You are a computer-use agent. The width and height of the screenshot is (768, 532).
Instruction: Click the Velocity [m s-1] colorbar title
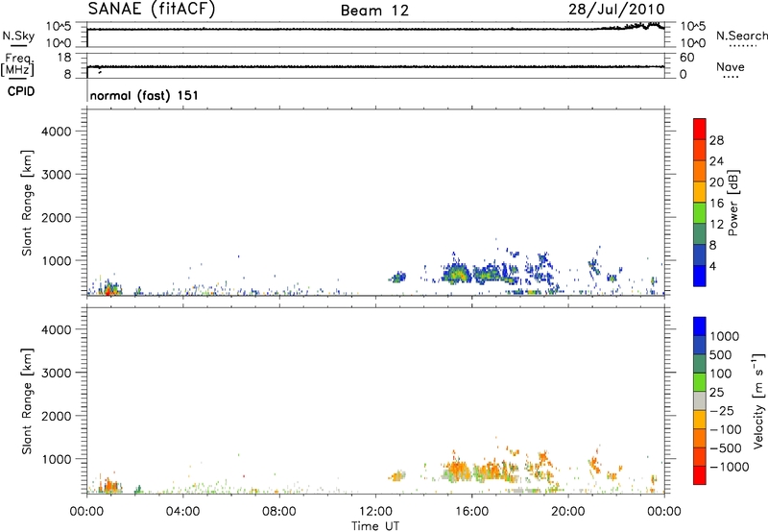(x=758, y=400)
